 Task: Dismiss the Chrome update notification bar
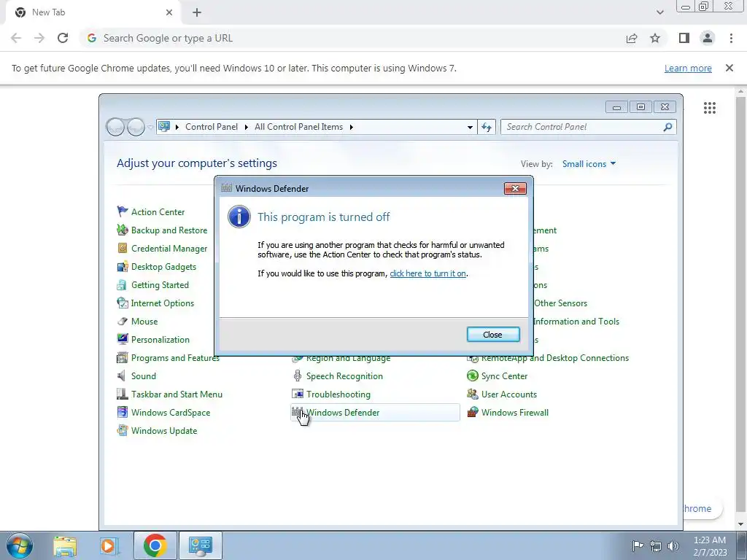[729, 68]
